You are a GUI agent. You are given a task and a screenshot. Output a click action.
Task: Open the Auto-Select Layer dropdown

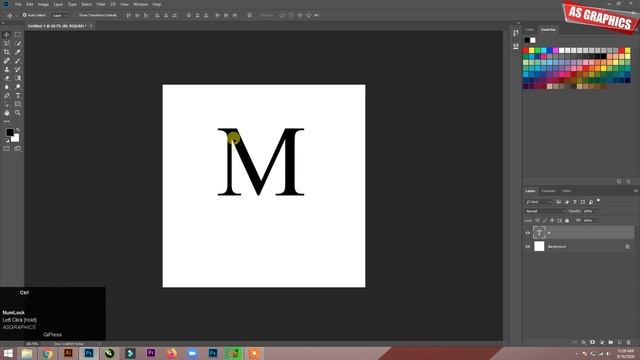(x=60, y=15)
